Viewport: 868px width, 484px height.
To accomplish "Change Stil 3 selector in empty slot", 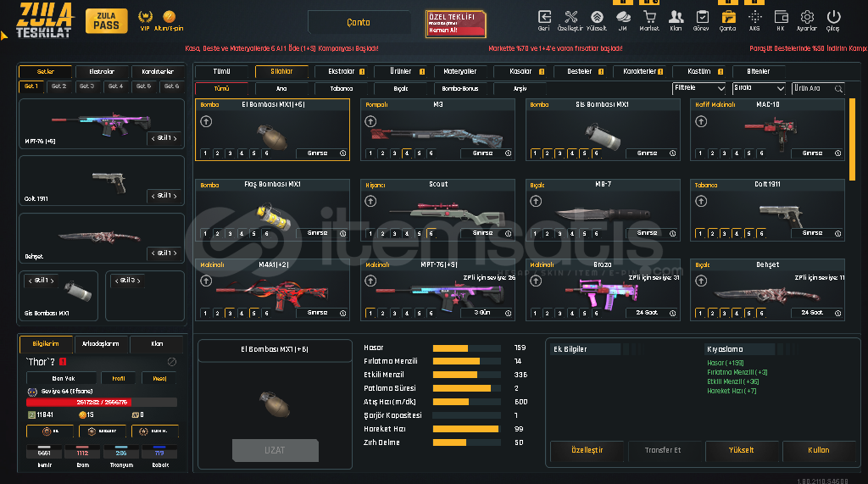I will tap(127, 281).
